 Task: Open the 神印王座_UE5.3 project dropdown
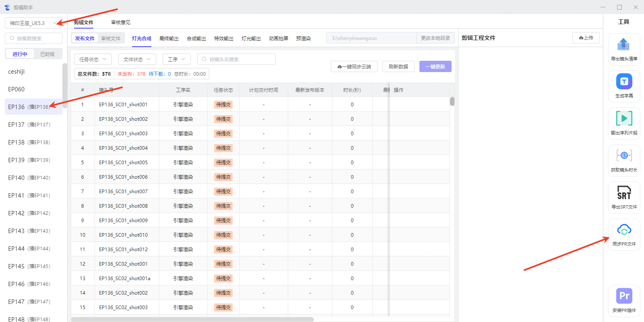[x=33, y=23]
